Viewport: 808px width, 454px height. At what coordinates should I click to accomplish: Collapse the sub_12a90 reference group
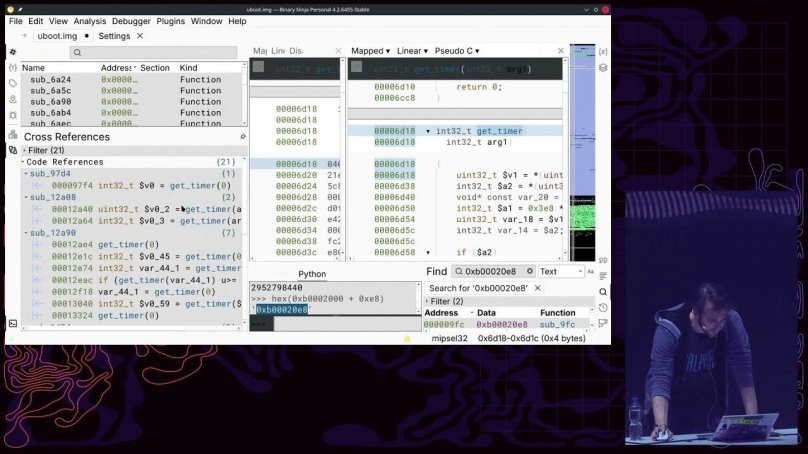(x=26, y=233)
